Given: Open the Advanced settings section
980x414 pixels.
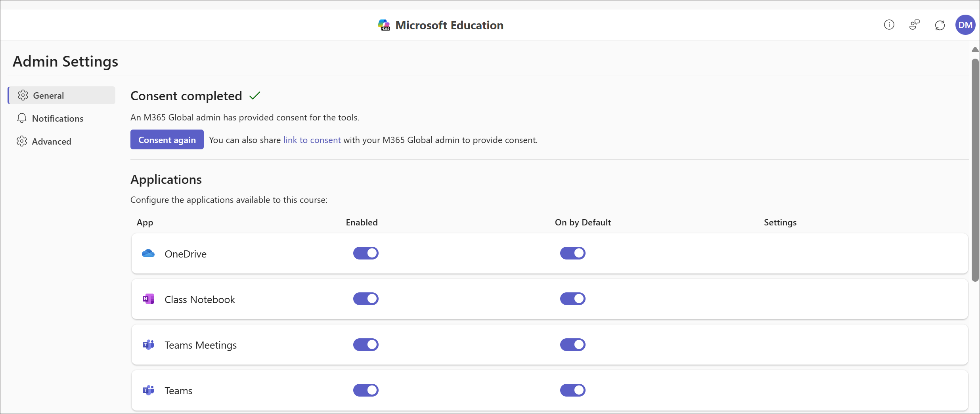Looking at the screenshot, I should pyautogui.click(x=52, y=141).
